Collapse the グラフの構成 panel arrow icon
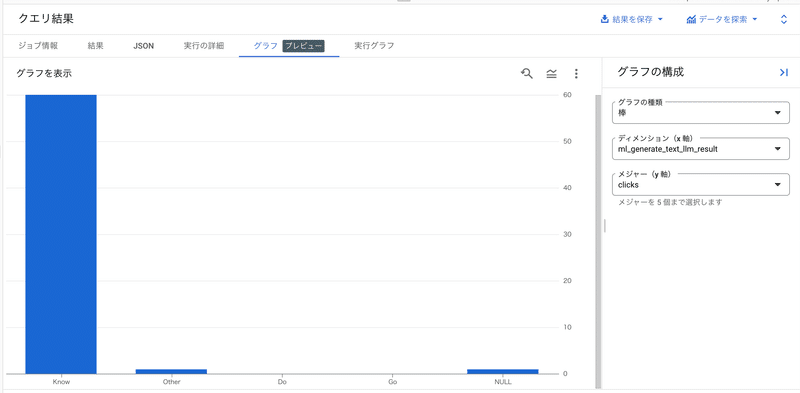The height and width of the screenshot is (393, 800). point(784,72)
